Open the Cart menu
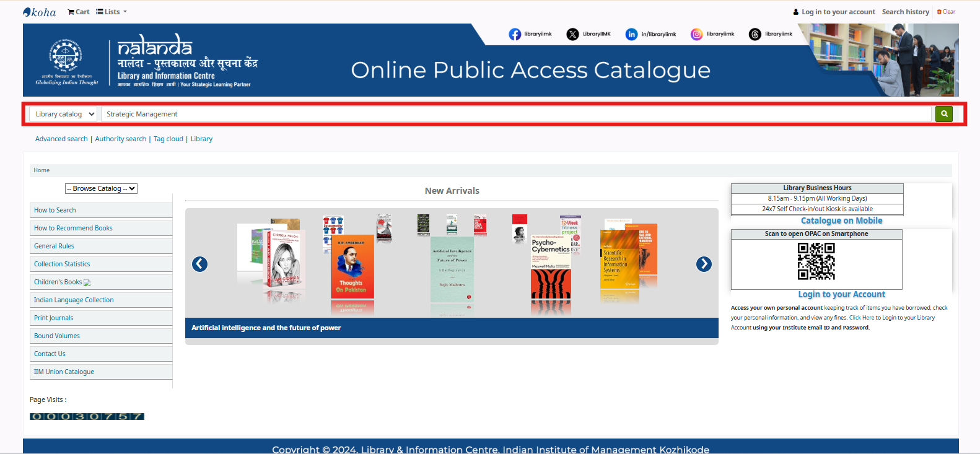Screen dimensions: 980x454 coord(79,12)
